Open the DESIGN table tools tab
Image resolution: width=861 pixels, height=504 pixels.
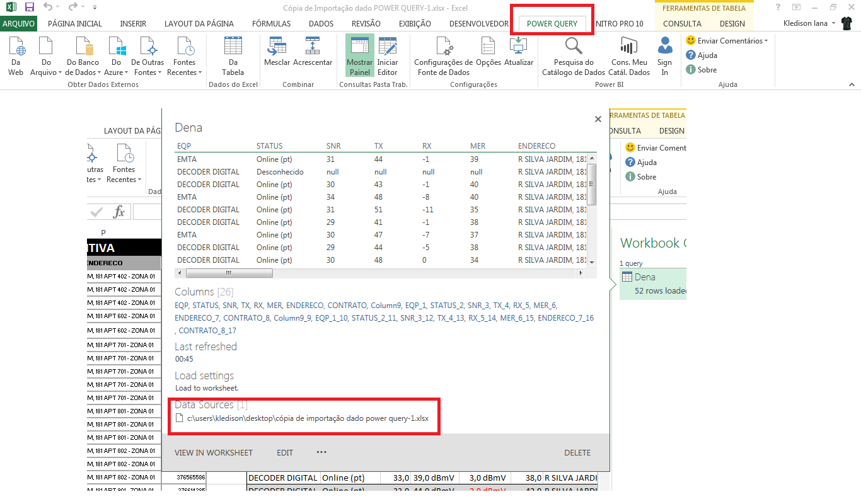click(732, 23)
